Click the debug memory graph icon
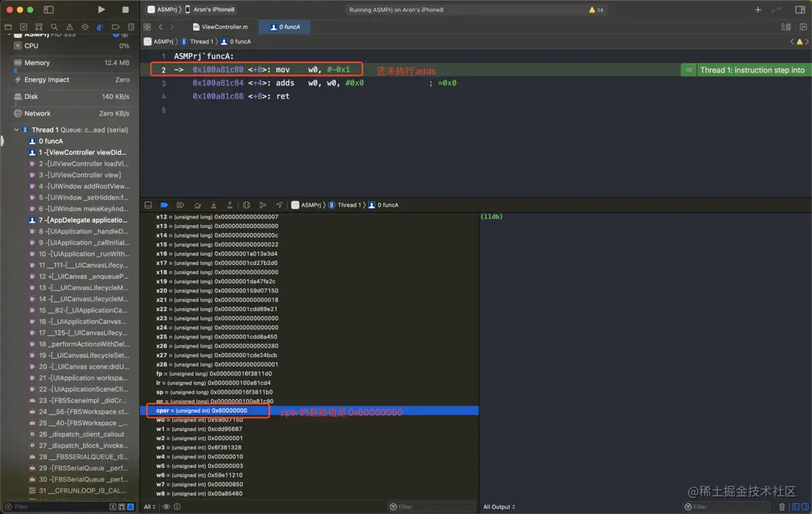The image size is (812, 514). (263, 205)
